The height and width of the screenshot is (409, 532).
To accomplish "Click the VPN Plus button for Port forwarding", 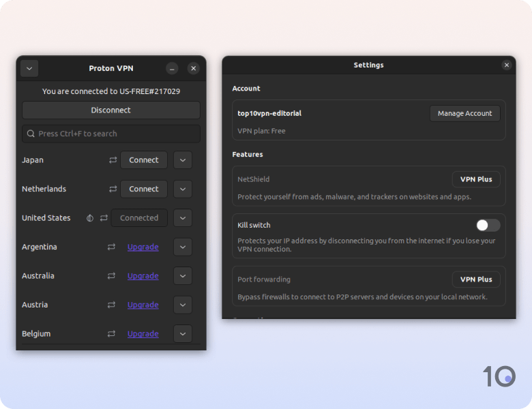I will point(476,279).
